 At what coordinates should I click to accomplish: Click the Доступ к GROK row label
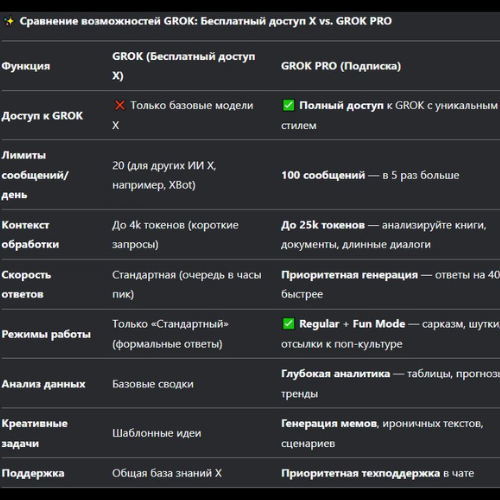[x=42, y=116]
